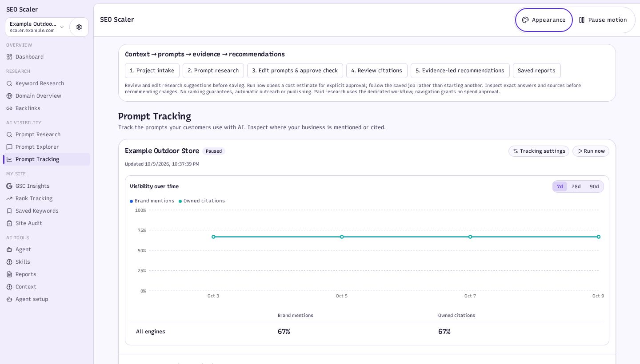Viewport: 640px width, 364px height.
Task: Click the Prompt Research search icon
Action: coord(9,135)
